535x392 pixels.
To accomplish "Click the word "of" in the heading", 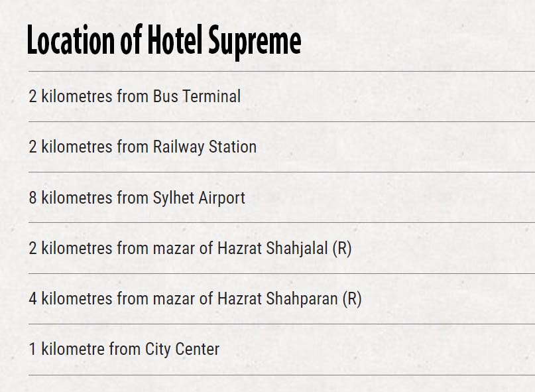I will point(131,40).
